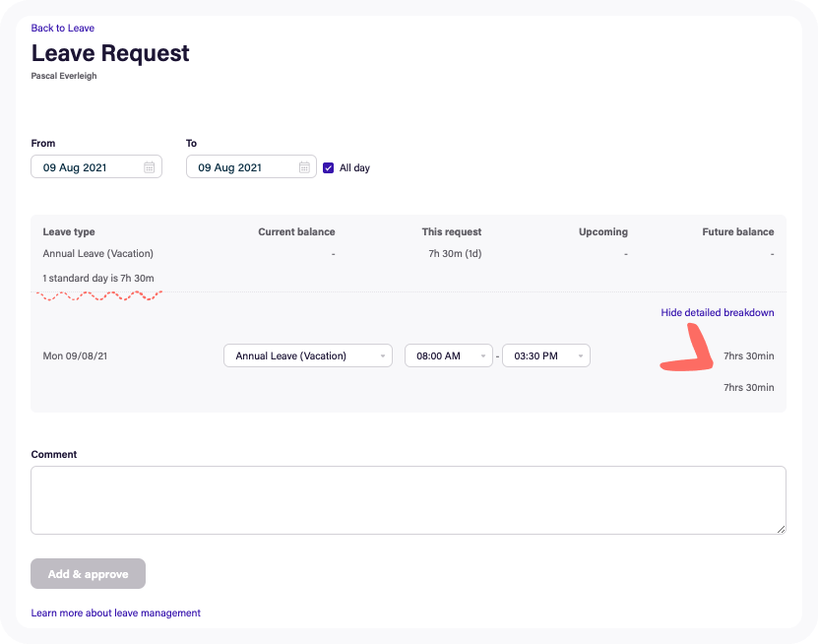Open the 08:00 AM start time dropdown
Screen dimensions: 818x644
(x=448, y=355)
